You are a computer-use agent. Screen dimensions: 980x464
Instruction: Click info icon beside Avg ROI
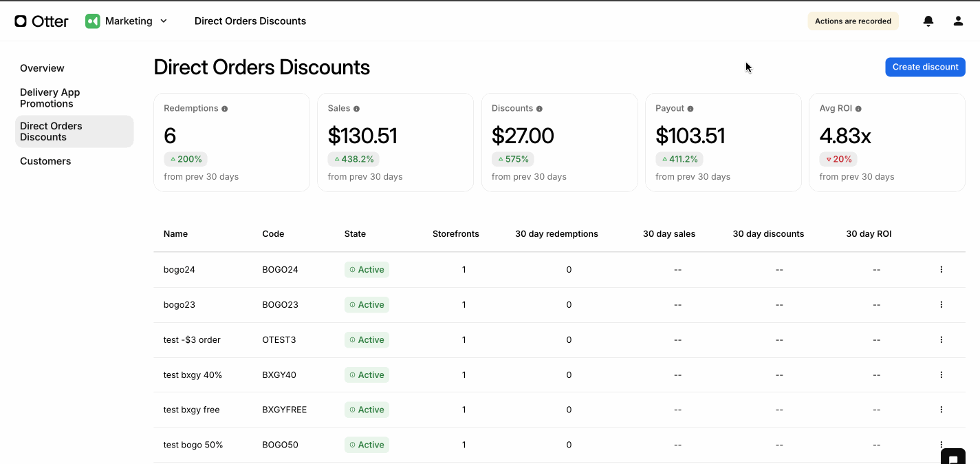[858, 109]
